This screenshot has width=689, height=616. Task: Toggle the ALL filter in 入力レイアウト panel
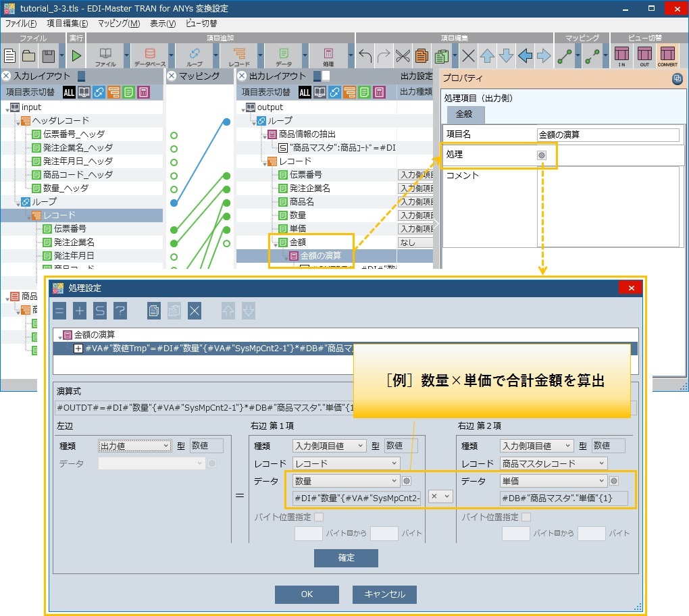[69, 92]
